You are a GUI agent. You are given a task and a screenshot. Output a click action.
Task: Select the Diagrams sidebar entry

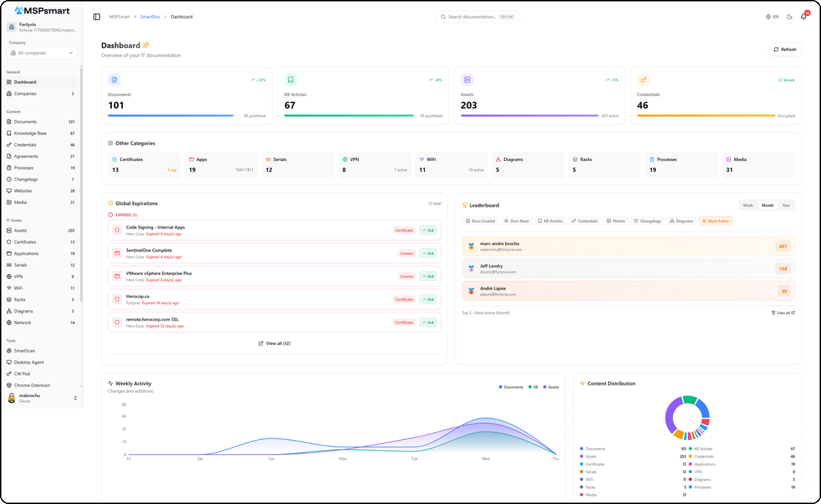click(x=27, y=311)
